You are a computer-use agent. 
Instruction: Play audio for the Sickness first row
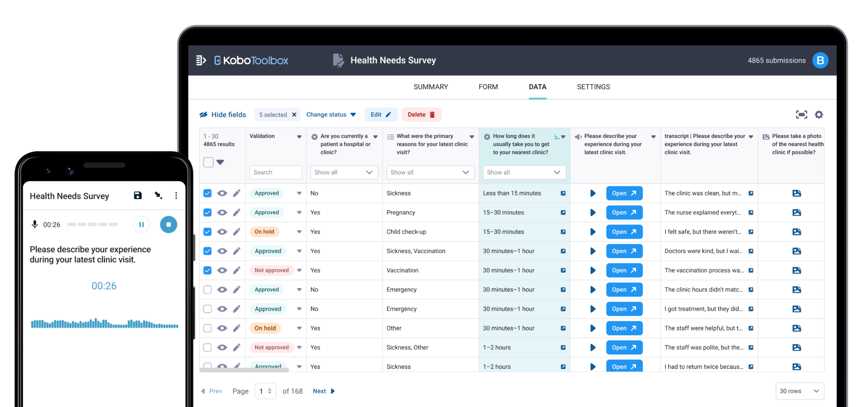tap(593, 193)
